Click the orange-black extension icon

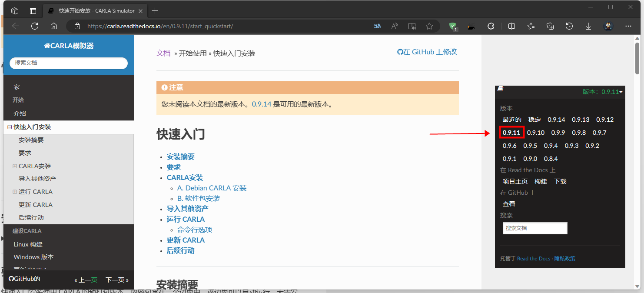point(471,27)
